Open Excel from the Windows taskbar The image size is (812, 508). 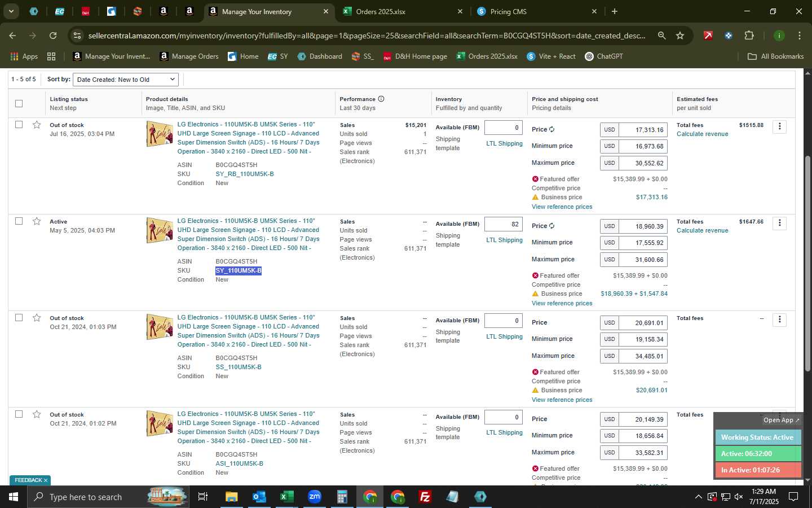[286, 497]
